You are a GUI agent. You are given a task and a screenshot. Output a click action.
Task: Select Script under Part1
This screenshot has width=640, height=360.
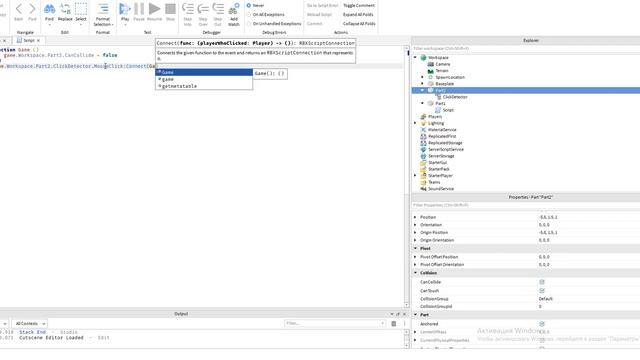click(448, 110)
